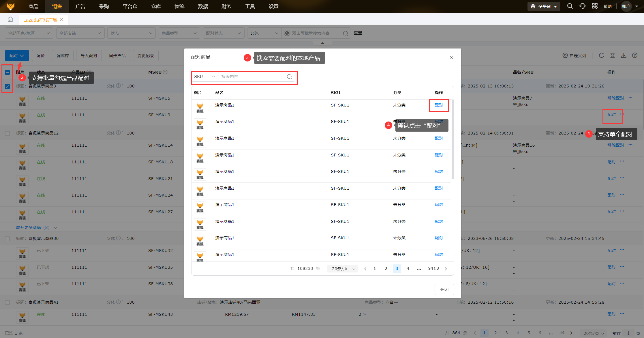Uncheck the 赛狐演示商品3 row checkbox
The height and width of the screenshot is (338, 644).
pyautogui.click(x=7, y=86)
